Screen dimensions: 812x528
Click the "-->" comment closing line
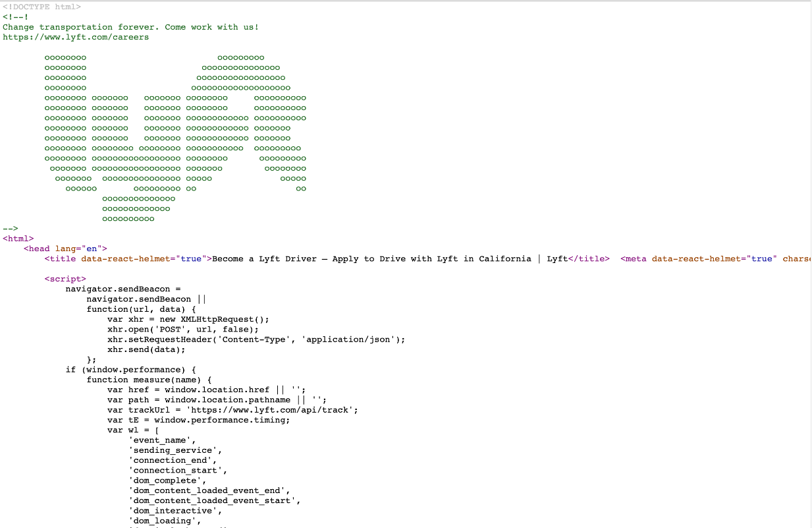(11, 229)
